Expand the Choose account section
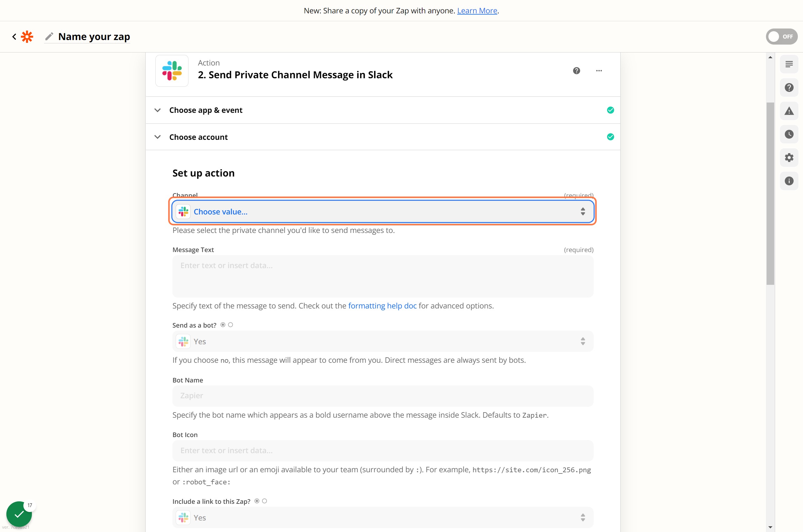Screen dimensions: 803x532 pos(383,137)
